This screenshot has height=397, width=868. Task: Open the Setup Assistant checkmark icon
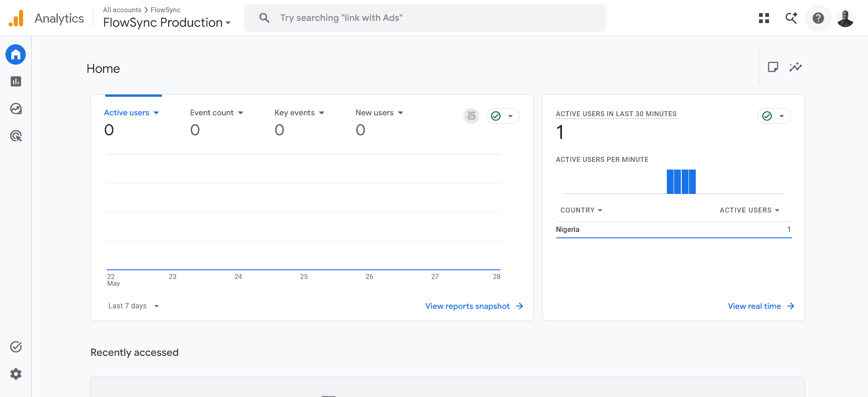pyautogui.click(x=16, y=347)
